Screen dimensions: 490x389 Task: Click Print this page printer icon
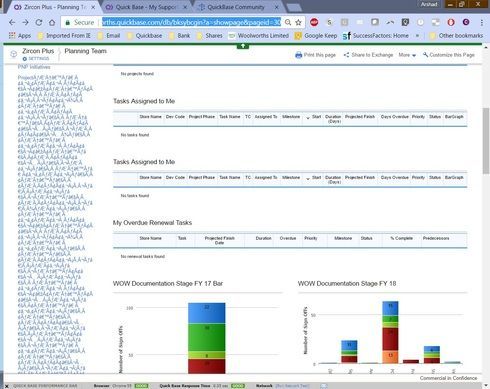(x=299, y=55)
